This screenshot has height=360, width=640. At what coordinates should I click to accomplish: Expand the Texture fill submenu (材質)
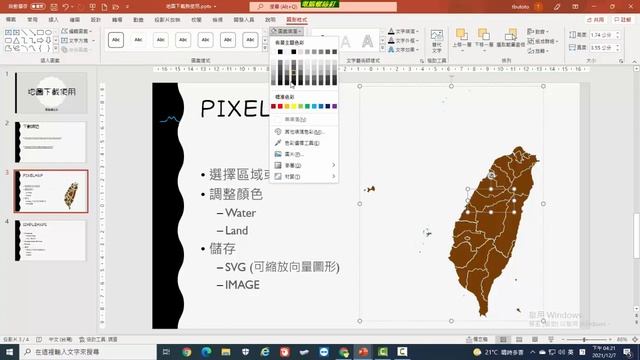pos(304,176)
